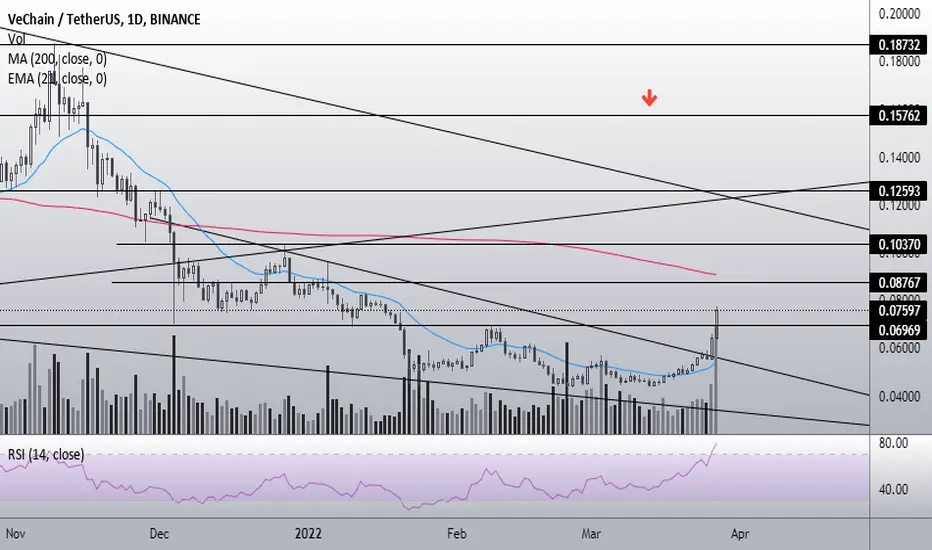The image size is (932, 550).
Task: Click the 0.15762 price level label
Action: (900, 115)
